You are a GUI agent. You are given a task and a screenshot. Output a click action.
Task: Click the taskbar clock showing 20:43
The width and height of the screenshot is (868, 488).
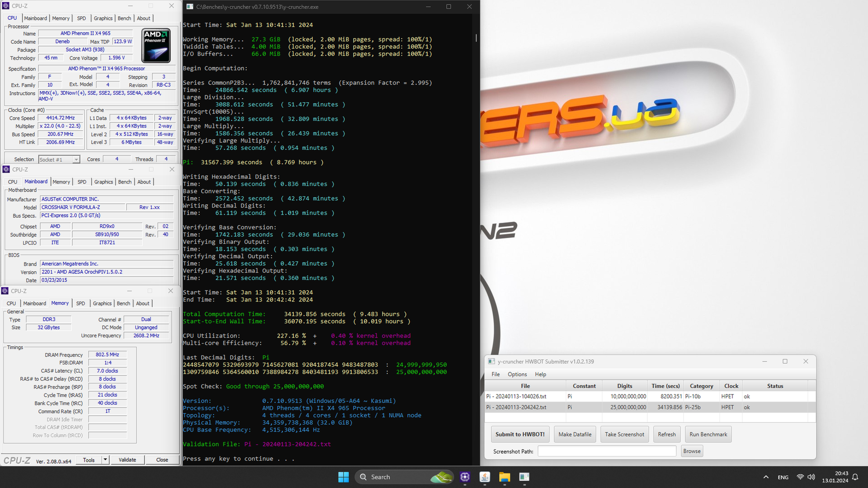pyautogui.click(x=835, y=477)
